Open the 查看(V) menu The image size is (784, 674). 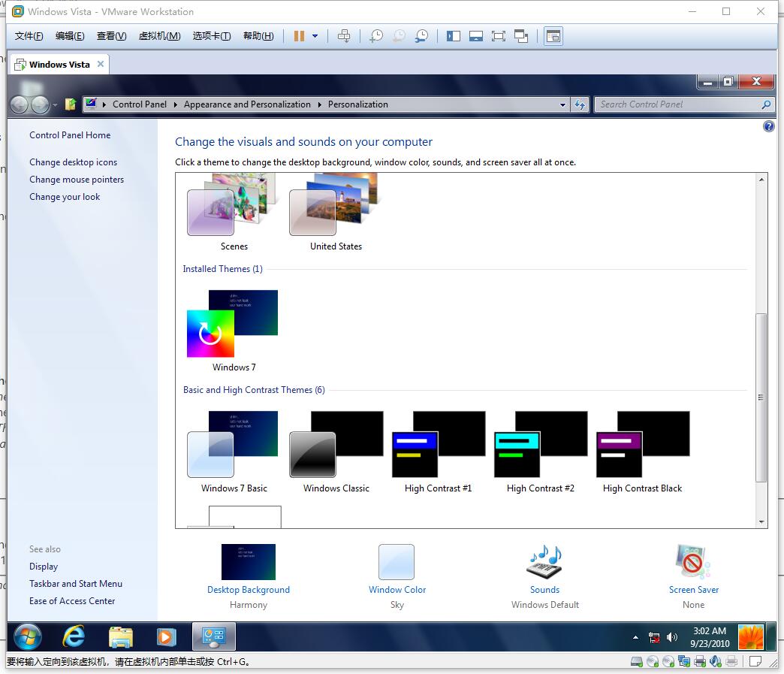[111, 36]
